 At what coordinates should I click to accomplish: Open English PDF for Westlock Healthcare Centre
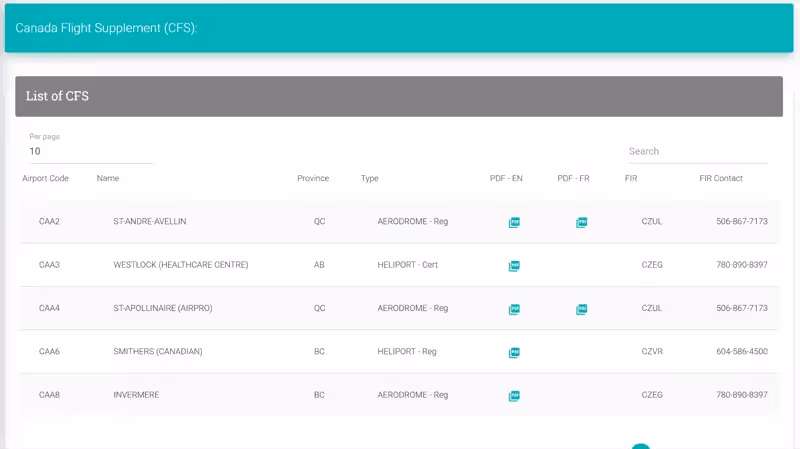pyautogui.click(x=514, y=266)
